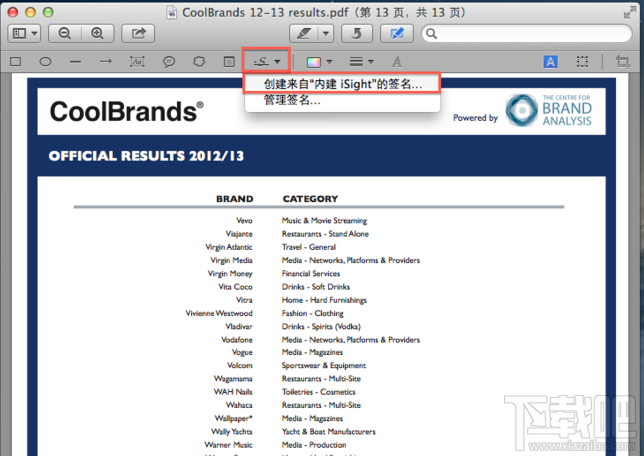
Task: Click the category Sportswear & Equipment
Action: coord(324,366)
